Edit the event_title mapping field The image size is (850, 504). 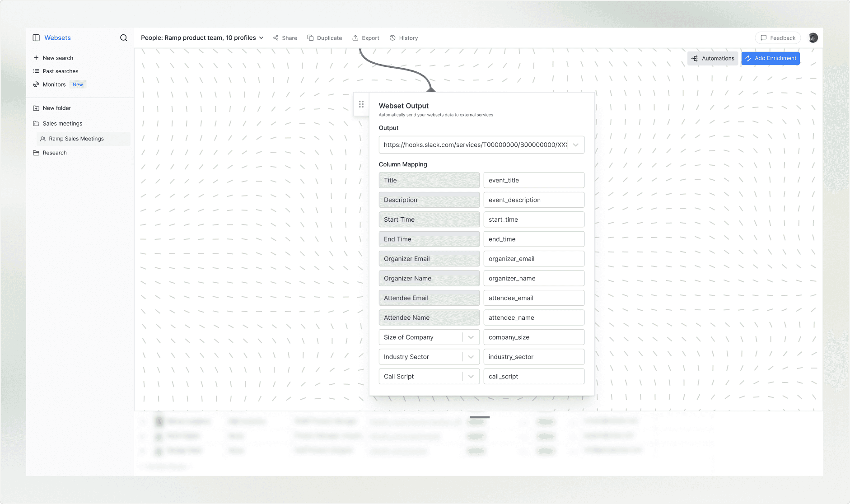[534, 180]
